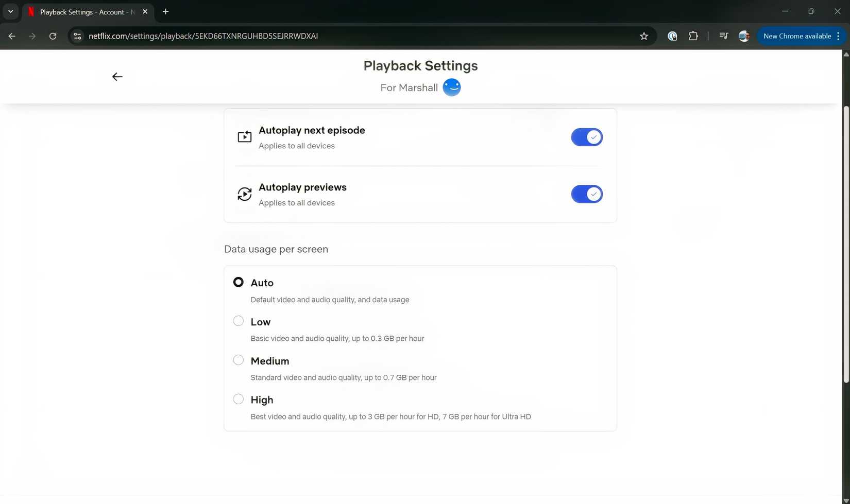The height and width of the screenshot is (504, 850).
Task: Bookmark this page with the star icon
Action: [644, 36]
